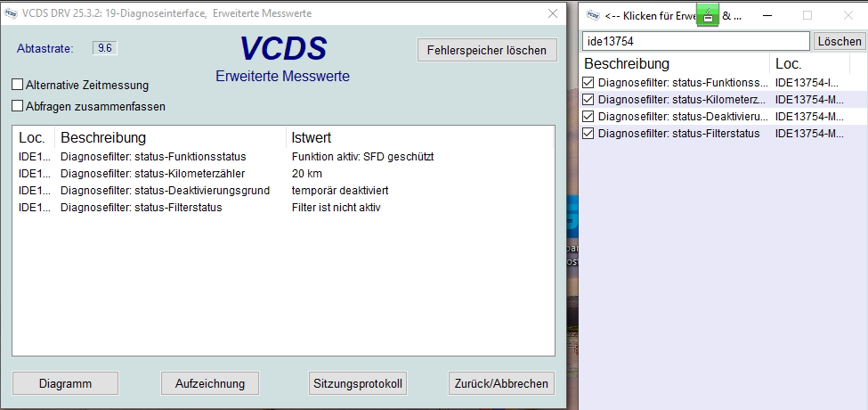Image resolution: width=868 pixels, height=410 pixels.
Task: Select the status-Deaktivierungsgrund measurement row
Action: [282, 191]
